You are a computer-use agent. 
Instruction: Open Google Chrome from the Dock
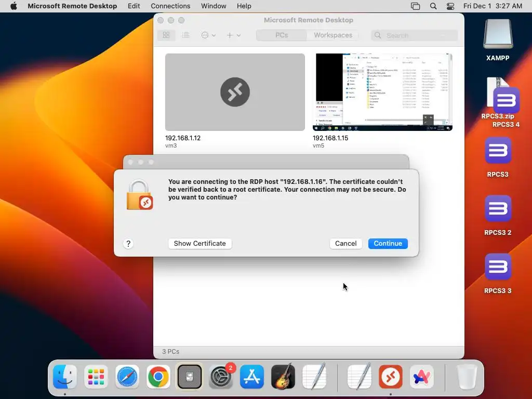click(x=158, y=377)
